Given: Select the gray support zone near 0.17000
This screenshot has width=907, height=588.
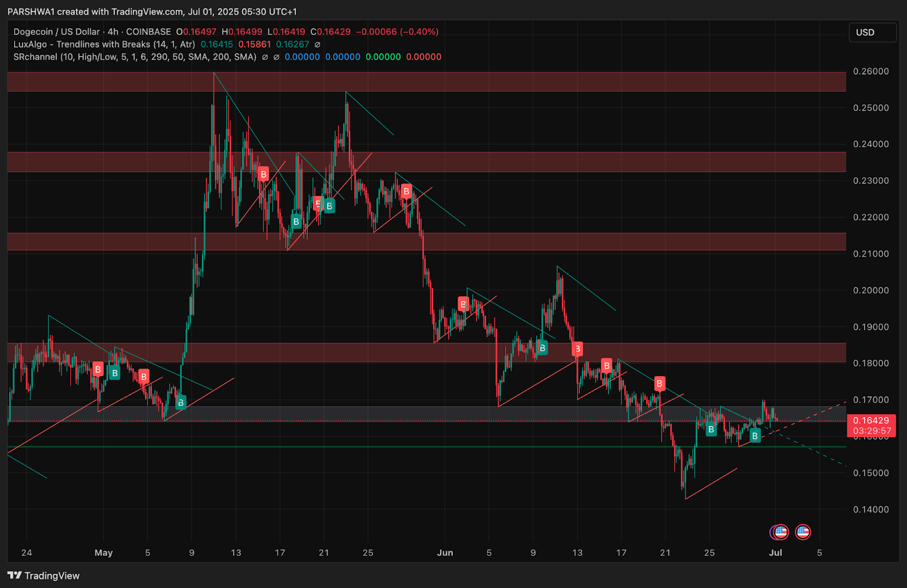Looking at the screenshot, I should pos(426,414).
